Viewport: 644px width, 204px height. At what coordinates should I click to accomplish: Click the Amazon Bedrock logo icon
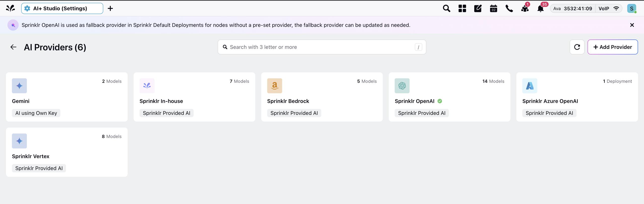tap(274, 86)
